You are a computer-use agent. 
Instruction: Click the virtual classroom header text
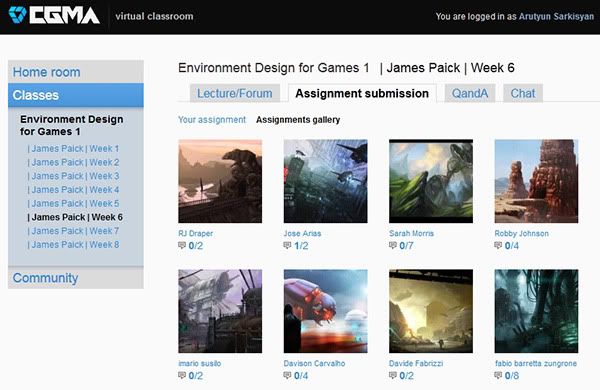(x=154, y=16)
